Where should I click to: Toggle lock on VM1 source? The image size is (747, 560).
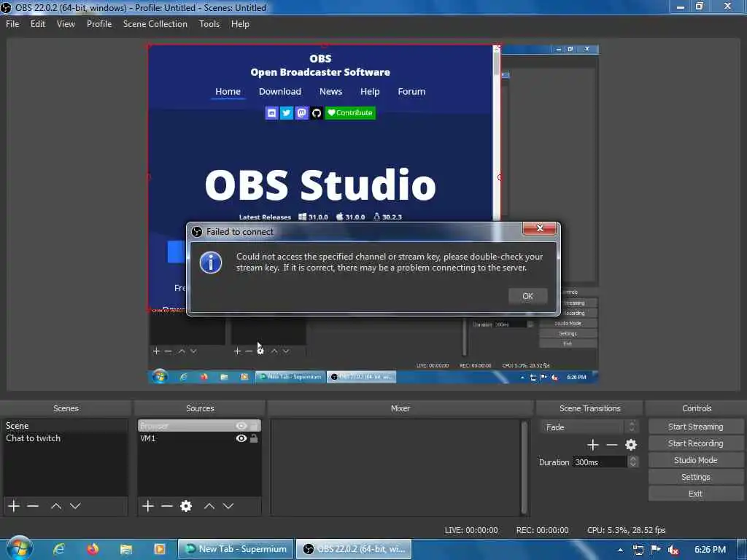254,438
